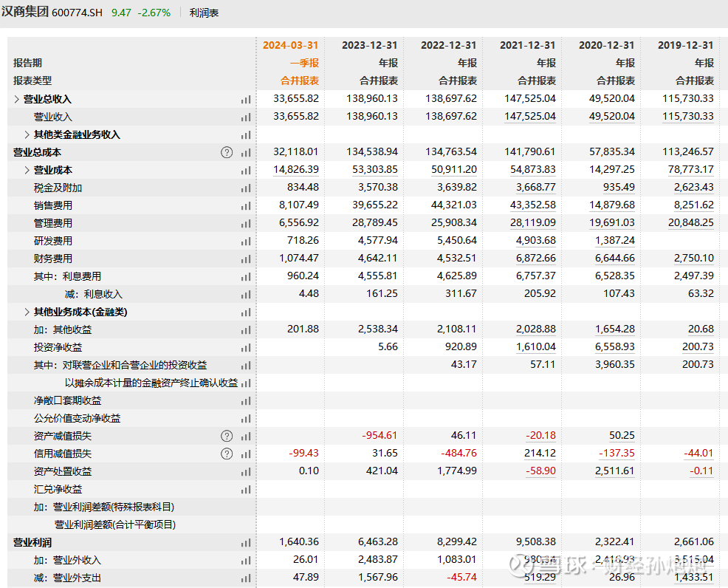Click the 汉商集团 stock name

pyautogui.click(x=25, y=12)
